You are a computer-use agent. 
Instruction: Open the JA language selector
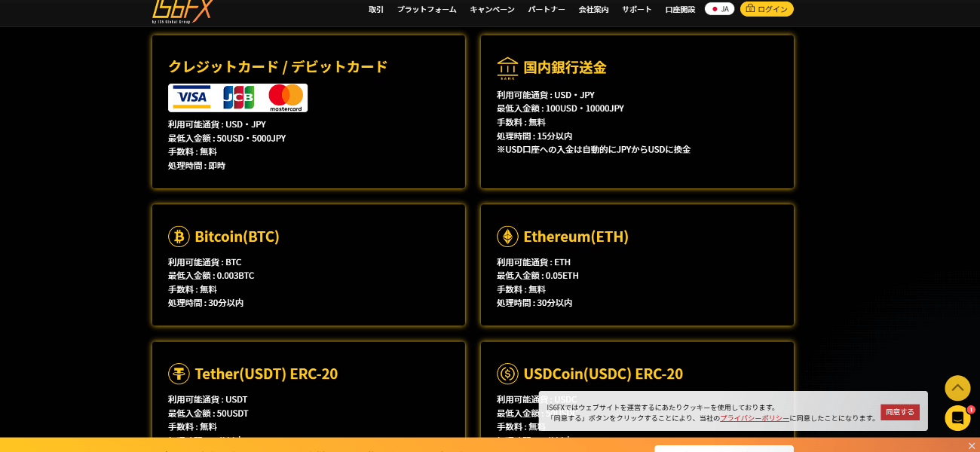[719, 9]
